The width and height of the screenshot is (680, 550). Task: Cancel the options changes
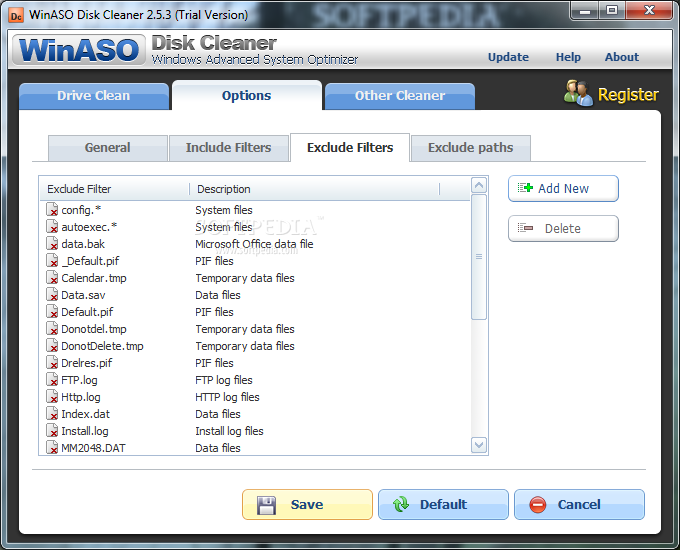pyautogui.click(x=579, y=504)
